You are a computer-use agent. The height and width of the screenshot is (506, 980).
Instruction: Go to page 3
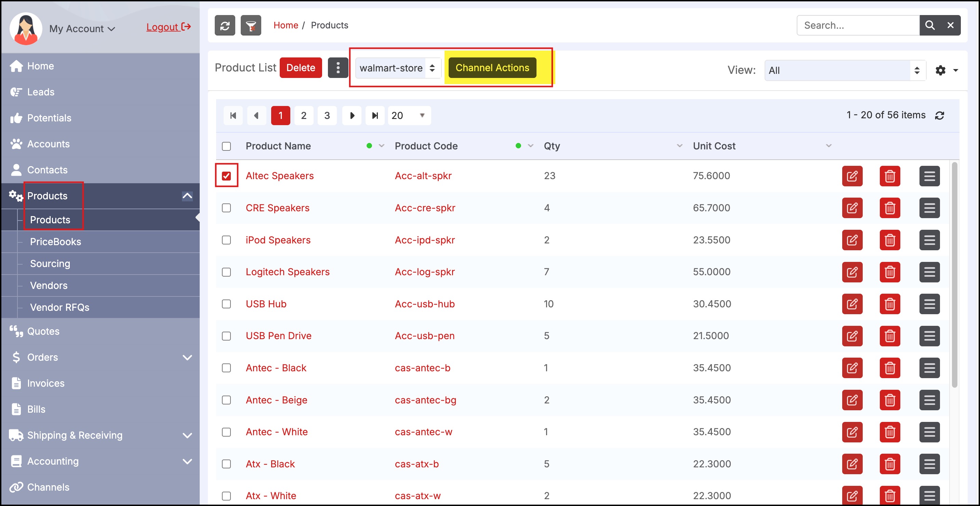(327, 116)
